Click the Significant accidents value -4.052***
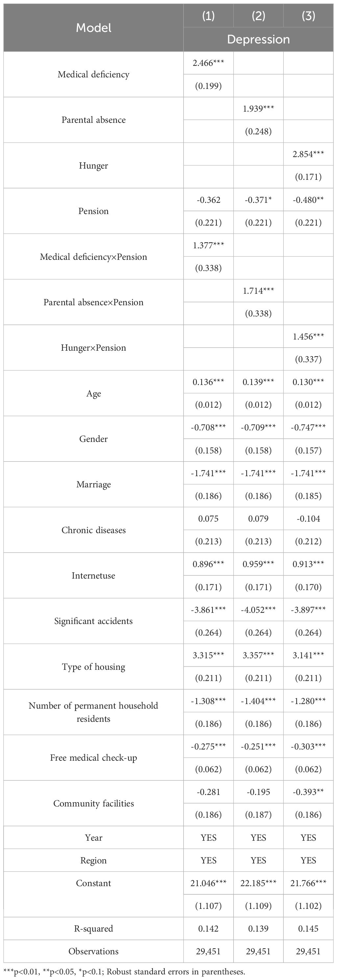This screenshot has height=980, width=337. pyautogui.click(x=258, y=610)
